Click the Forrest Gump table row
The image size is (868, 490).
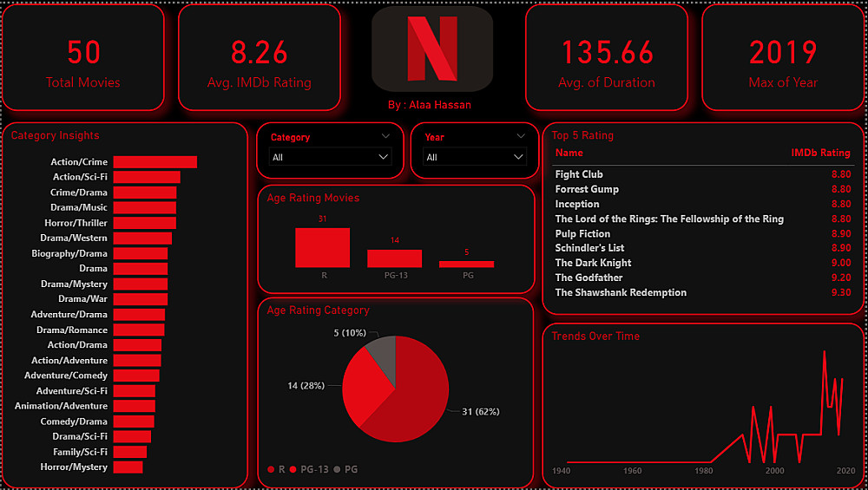703,189
